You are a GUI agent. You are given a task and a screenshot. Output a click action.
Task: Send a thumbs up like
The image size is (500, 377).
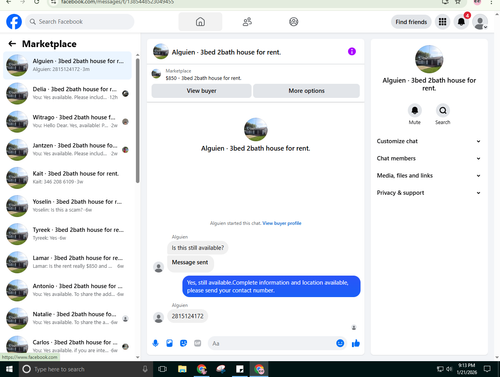coord(356,343)
